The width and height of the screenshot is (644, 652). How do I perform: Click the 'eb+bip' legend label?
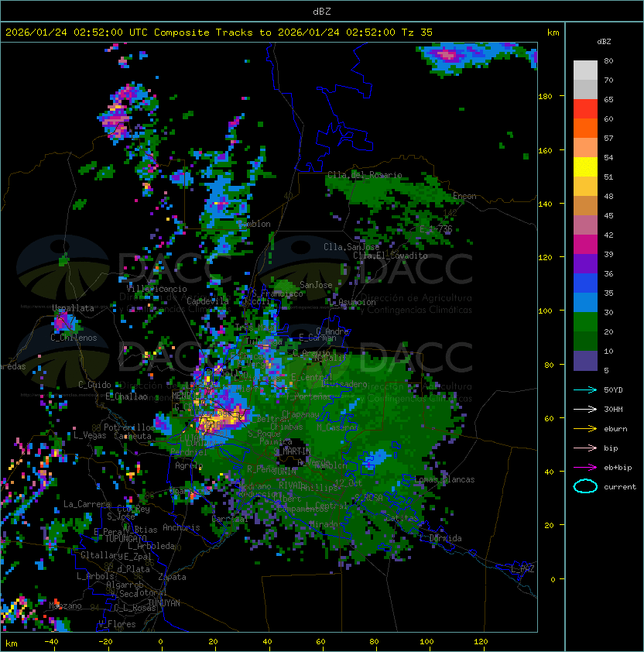point(618,468)
